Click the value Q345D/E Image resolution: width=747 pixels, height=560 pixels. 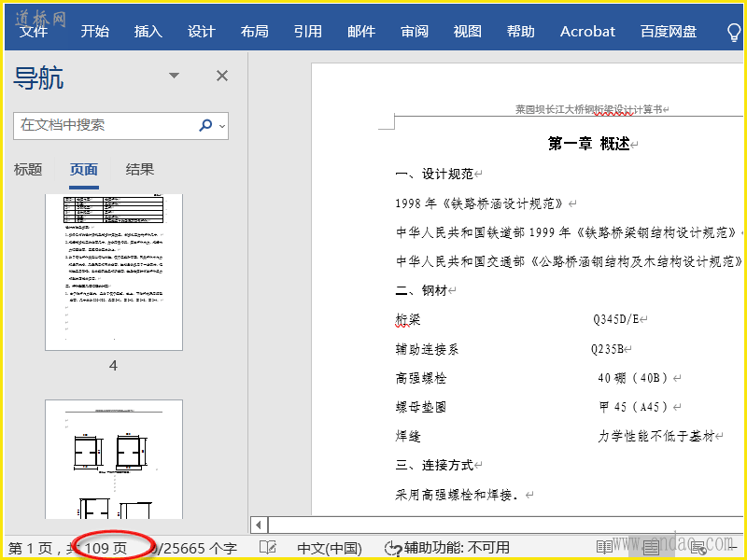616,319
